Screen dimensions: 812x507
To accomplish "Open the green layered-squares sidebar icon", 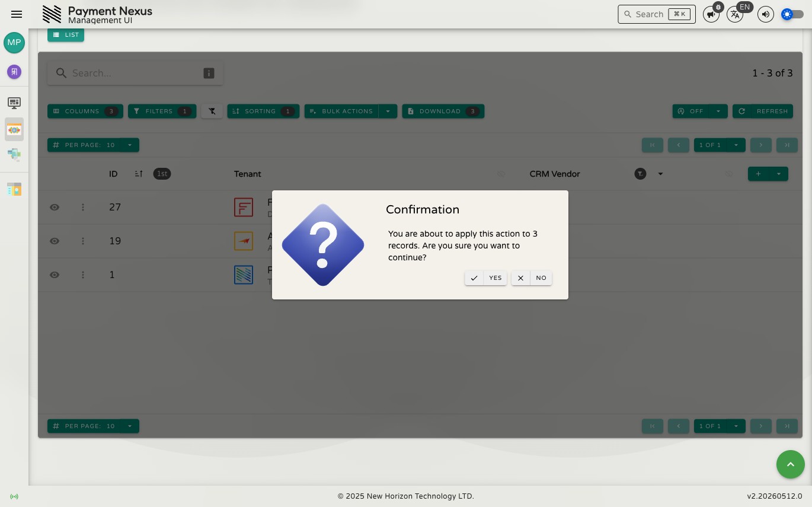I will pyautogui.click(x=14, y=155).
